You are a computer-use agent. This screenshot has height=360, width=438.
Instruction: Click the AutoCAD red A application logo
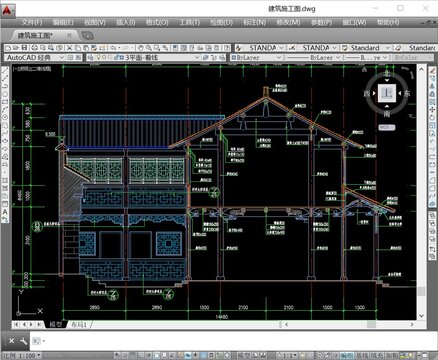click(x=7, y=10)
